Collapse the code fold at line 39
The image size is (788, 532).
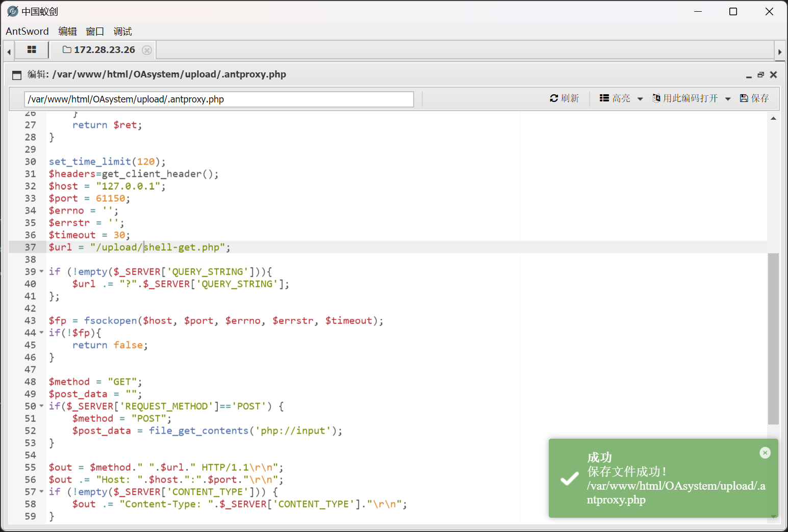[x=41, y=272]
